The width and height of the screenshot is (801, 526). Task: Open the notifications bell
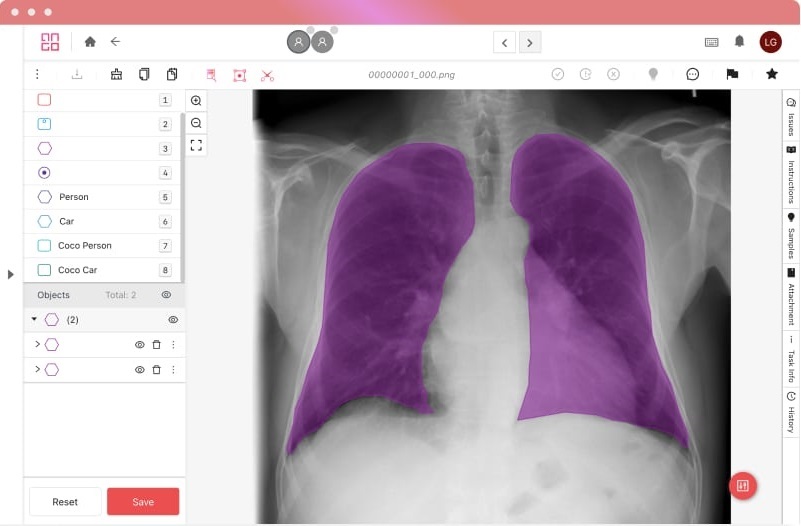click(740, 42)
